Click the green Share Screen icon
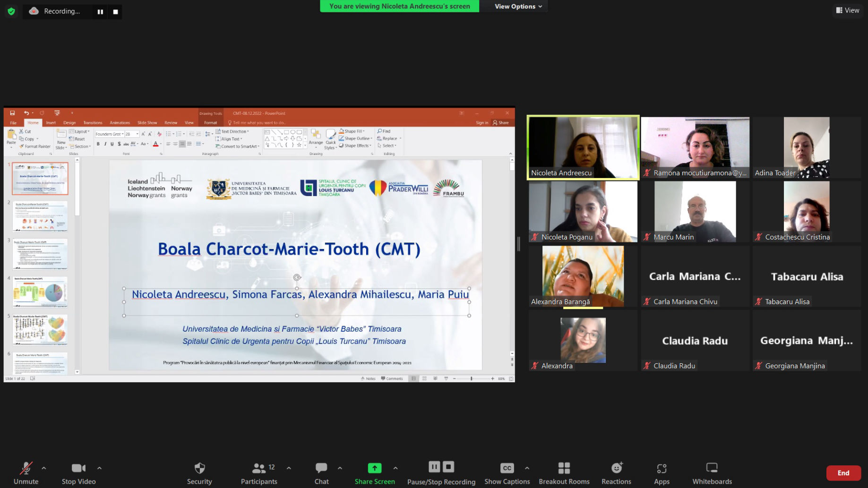The height and width of the screenshot is (488, 868). 374,468
